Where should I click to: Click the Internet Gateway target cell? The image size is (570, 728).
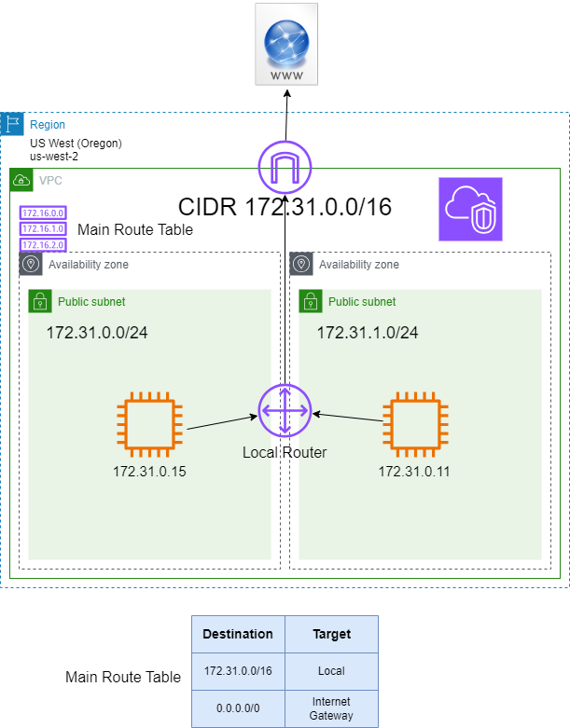331,707
